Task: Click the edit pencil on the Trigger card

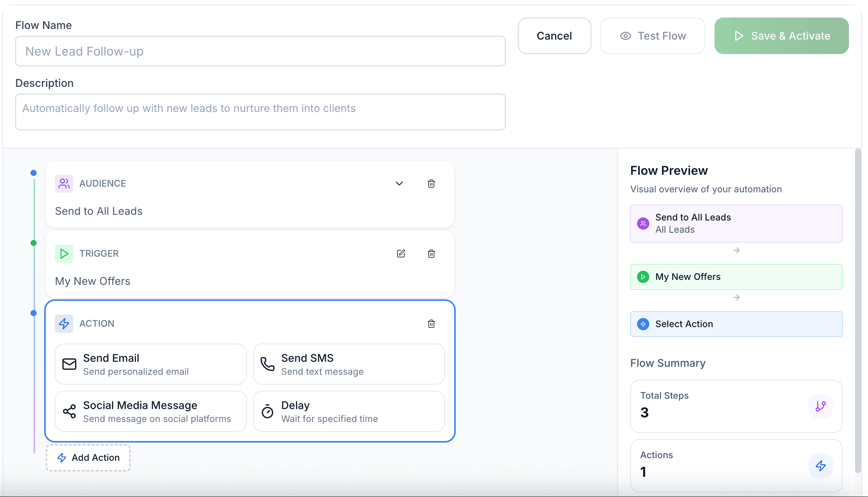Action: tap(400, 254)
